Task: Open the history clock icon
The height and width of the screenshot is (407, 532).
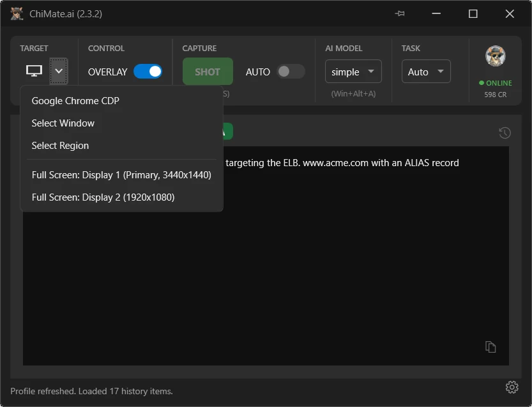Action: [x=505, y=133]
